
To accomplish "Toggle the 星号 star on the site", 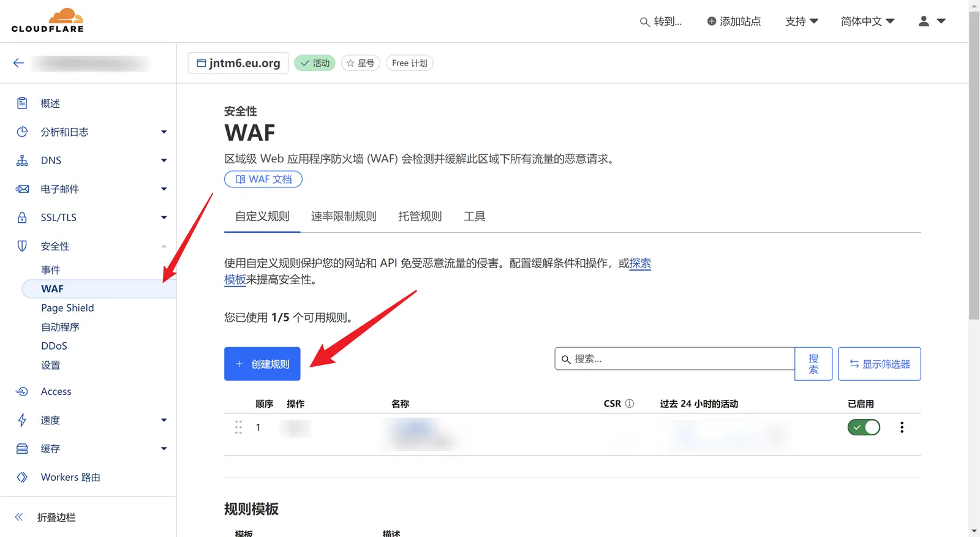I will (x=361, y=63).
